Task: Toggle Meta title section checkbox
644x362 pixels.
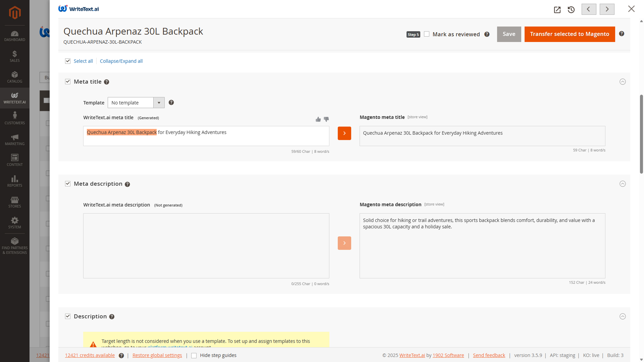Action: (68, 82)
